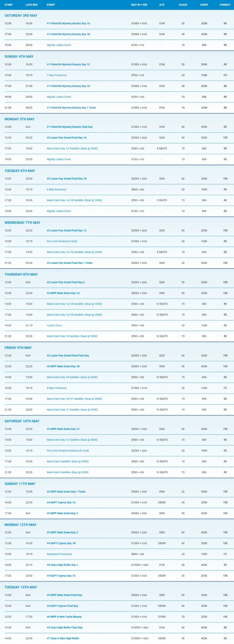This screenshot has height=644, width=234.
Task: Click the FORMAT column header
Action: click(225, 5)
